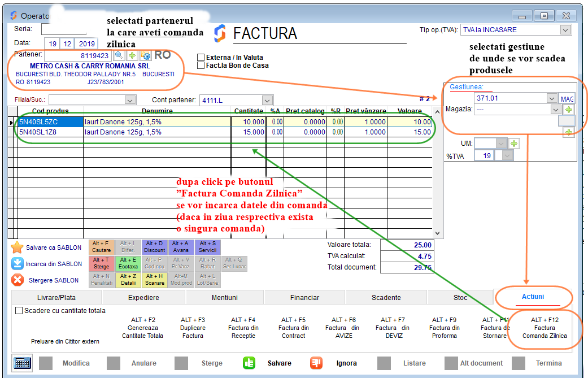The width and height of the screenshot is (588, 378).
Task: Click the calculator icon at bottom left
Action: 22,363
